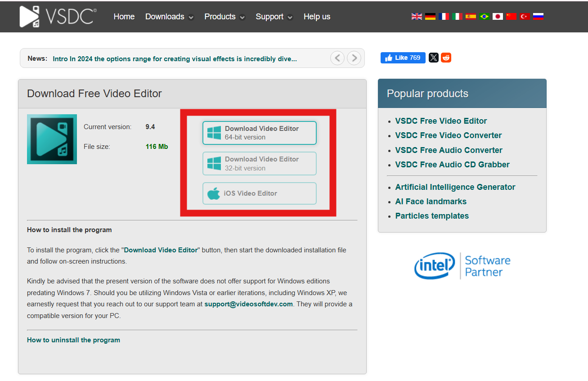Select the French flag language option

(x=444, y=16)
